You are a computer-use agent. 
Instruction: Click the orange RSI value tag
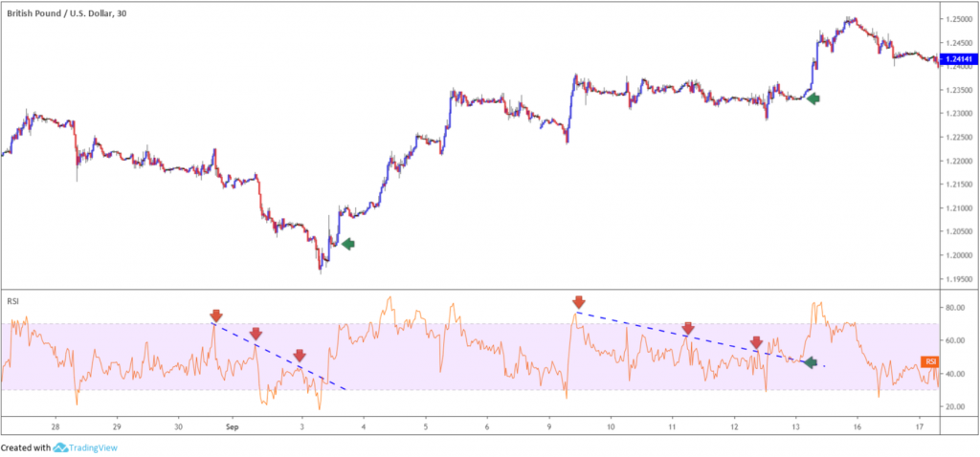(930, 362)
